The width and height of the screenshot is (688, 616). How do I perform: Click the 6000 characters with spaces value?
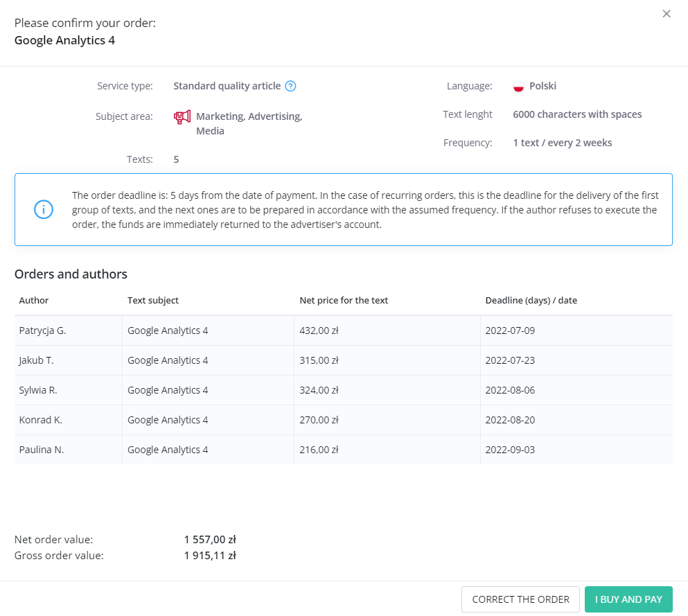(x=577, y=114)
